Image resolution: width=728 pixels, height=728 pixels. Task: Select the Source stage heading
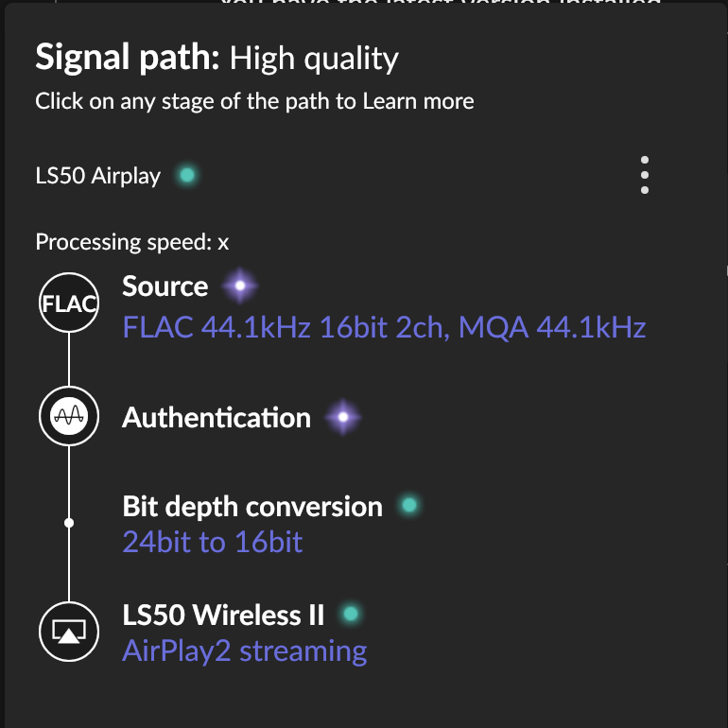[165, 286]
